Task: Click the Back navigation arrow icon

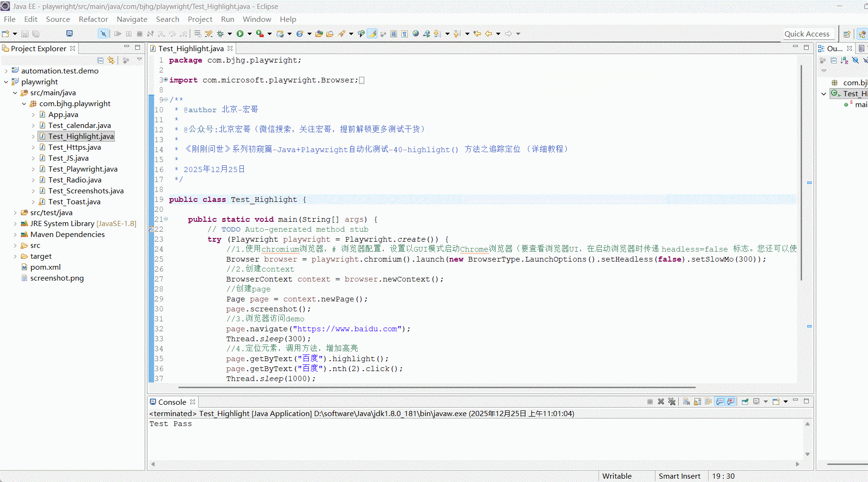Action: (x=489, y=34)
